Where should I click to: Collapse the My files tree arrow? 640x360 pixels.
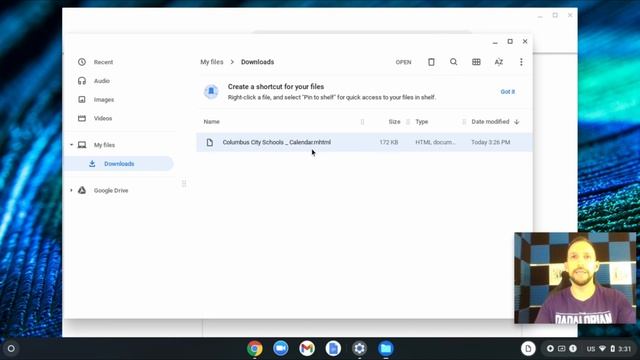click(71, 145)
